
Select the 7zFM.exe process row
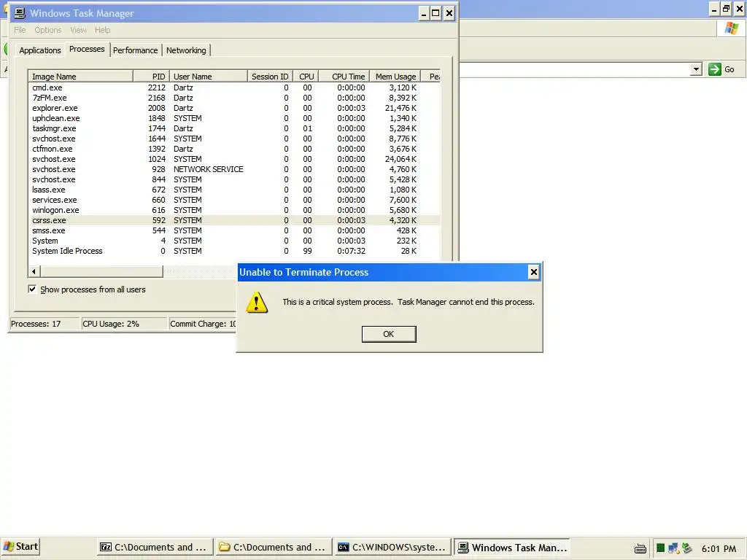coord(234,98)
